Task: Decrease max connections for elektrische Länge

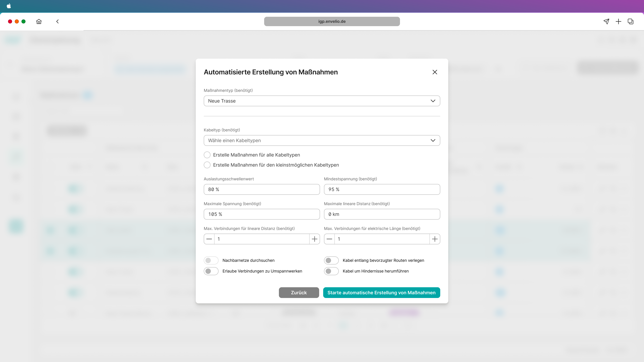Action: coord(330,239)
